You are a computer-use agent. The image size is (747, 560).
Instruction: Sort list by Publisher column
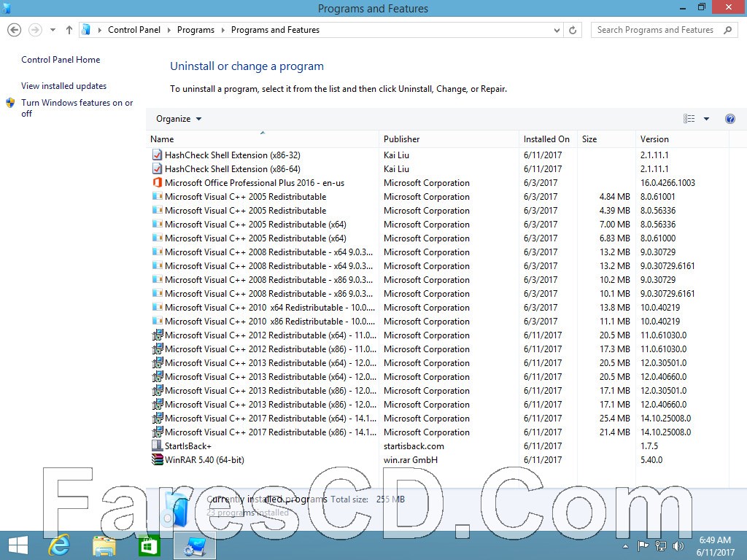coord(402,139)
